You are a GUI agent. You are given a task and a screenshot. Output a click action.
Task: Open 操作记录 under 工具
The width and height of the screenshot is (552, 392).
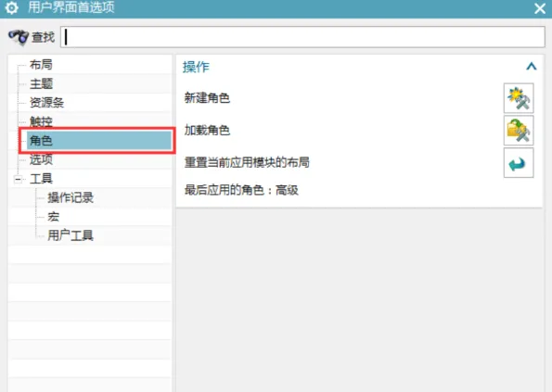click(71, 197)
